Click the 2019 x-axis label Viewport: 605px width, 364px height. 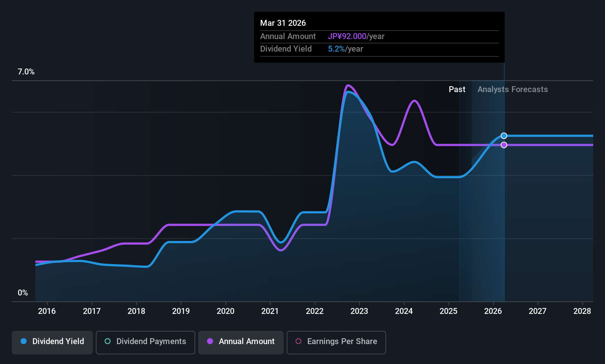coord(181,311)
